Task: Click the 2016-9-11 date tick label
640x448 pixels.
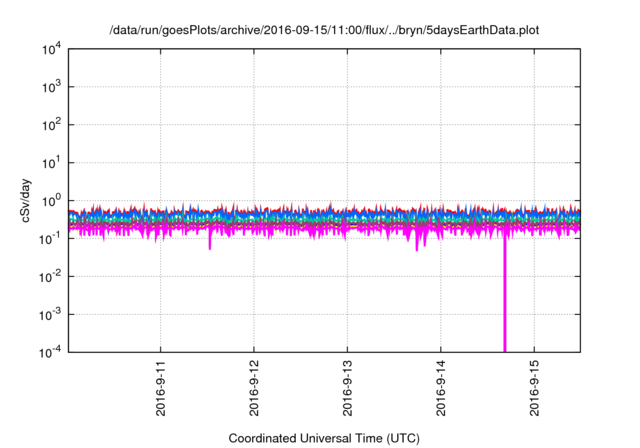Action: 161,388
